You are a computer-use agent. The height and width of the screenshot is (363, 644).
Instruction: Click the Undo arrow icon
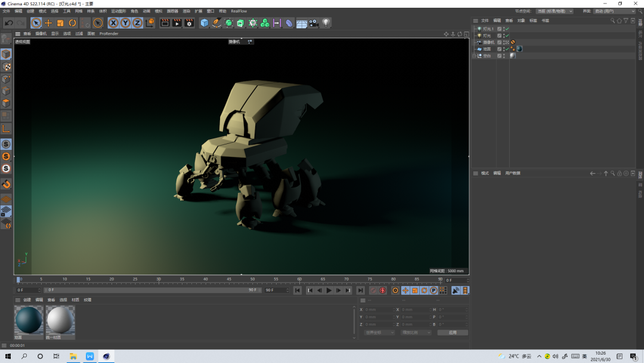coord(8,23)
